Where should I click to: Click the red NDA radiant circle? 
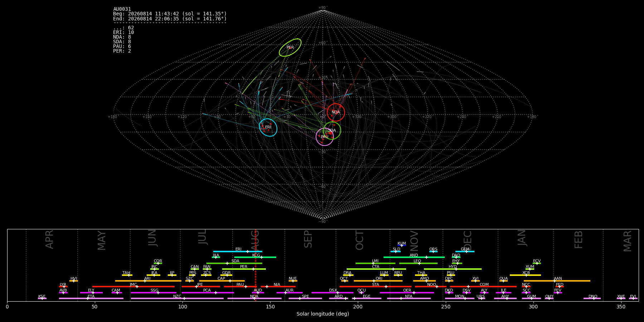coord(336,112)
